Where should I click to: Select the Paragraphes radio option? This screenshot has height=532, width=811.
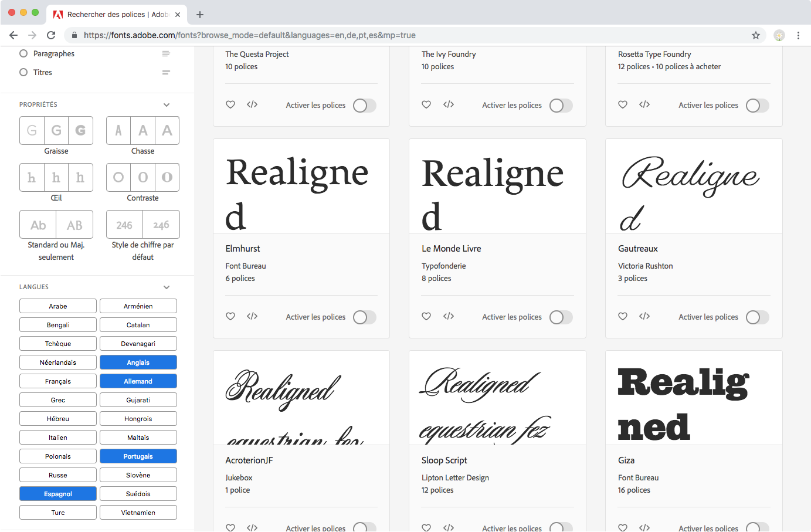pos(23,53)
